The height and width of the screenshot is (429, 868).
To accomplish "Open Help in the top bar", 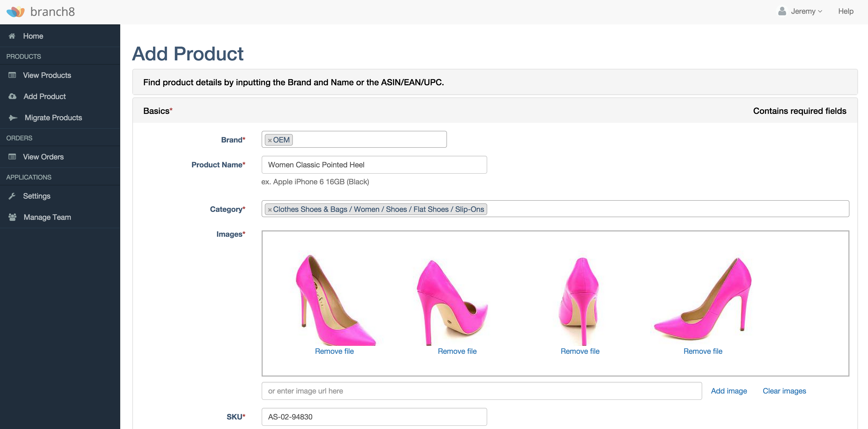I will [x=845, y=11].
